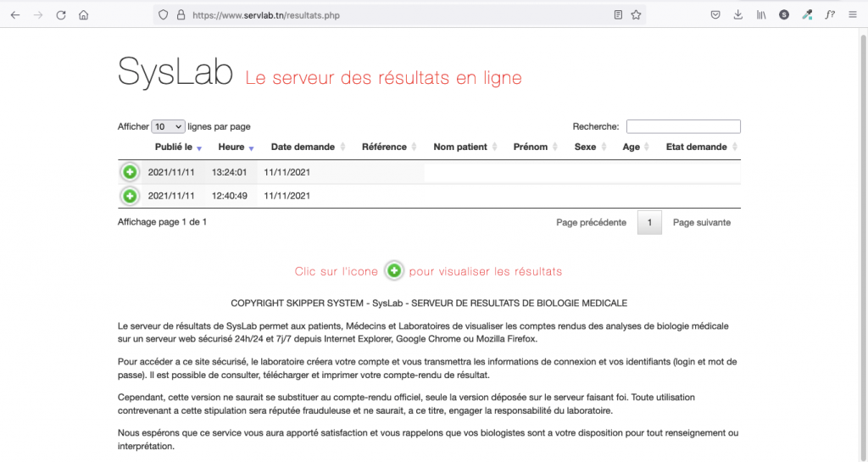Click the Recherche search input field
Screen dimensions: 868x462
click(x=683, y=126)
